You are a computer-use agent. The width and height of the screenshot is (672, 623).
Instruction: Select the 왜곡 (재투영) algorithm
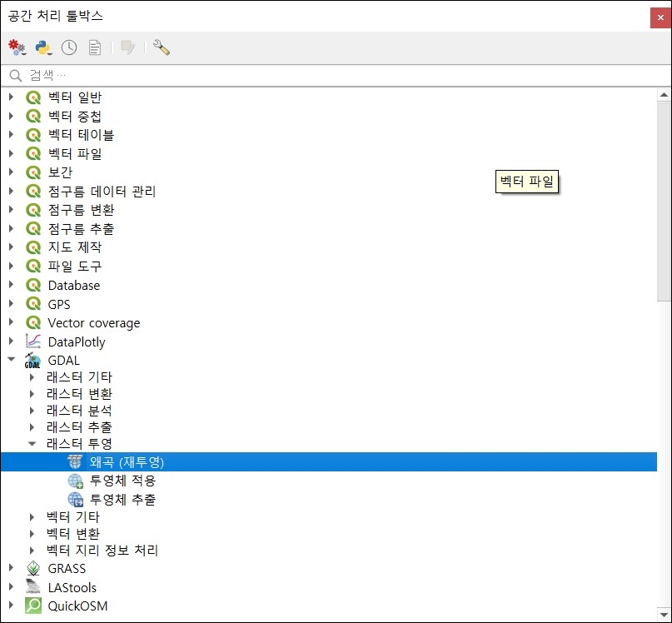[x=329, y=461]
